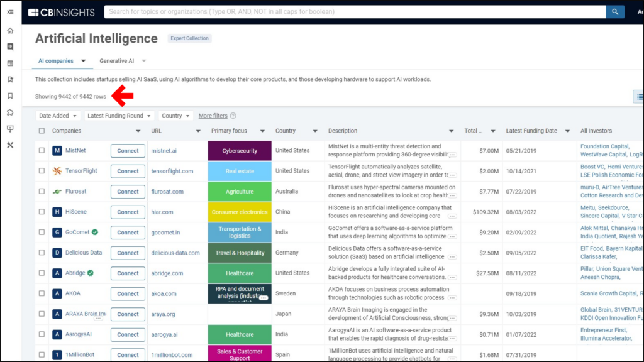
Task: Check the Delicious Data row checkbox
Action: click(x=42, y=253)
